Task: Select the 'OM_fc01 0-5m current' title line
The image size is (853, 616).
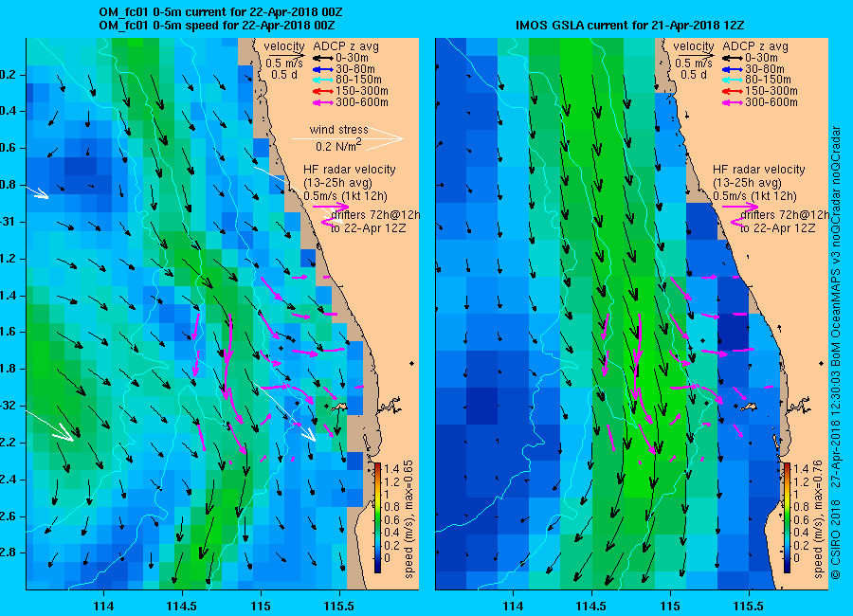Action: tap(221, 12)
